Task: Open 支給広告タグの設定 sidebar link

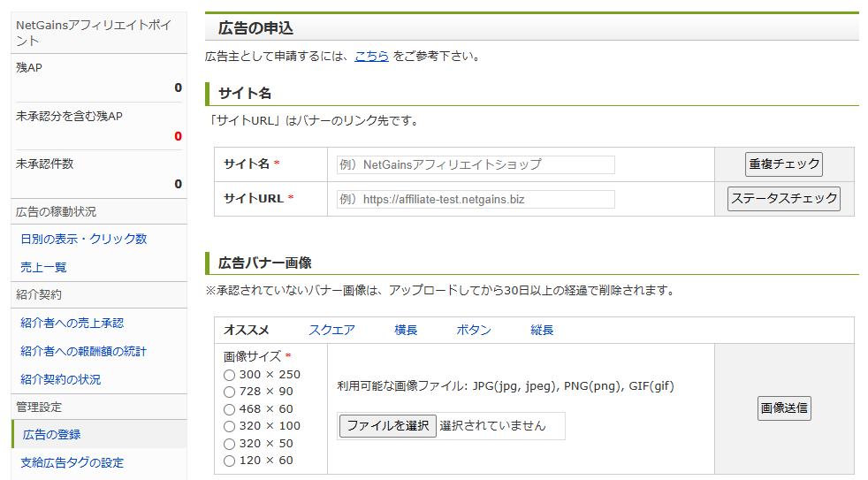Action: 72,462
